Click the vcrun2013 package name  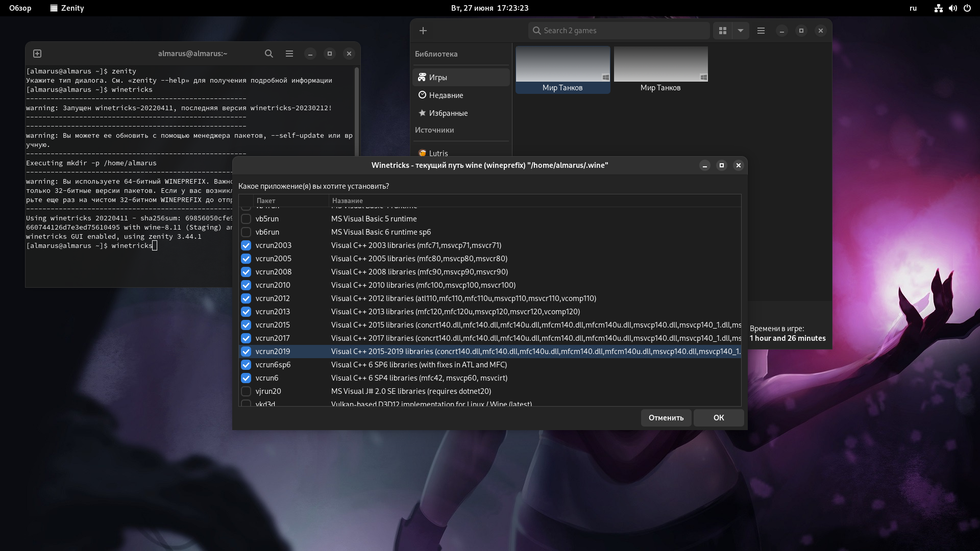coord(273,312)
